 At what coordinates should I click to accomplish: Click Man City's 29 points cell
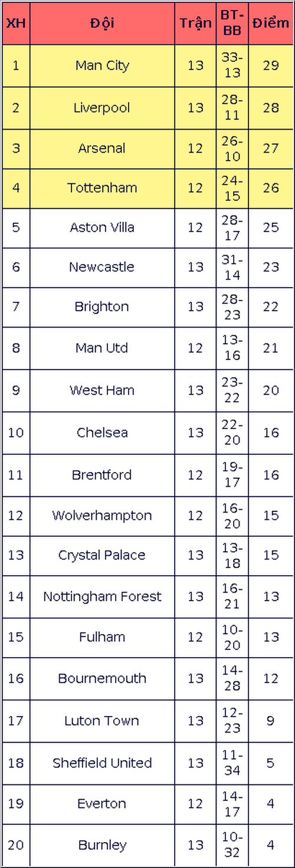click(x=271, y=65)
